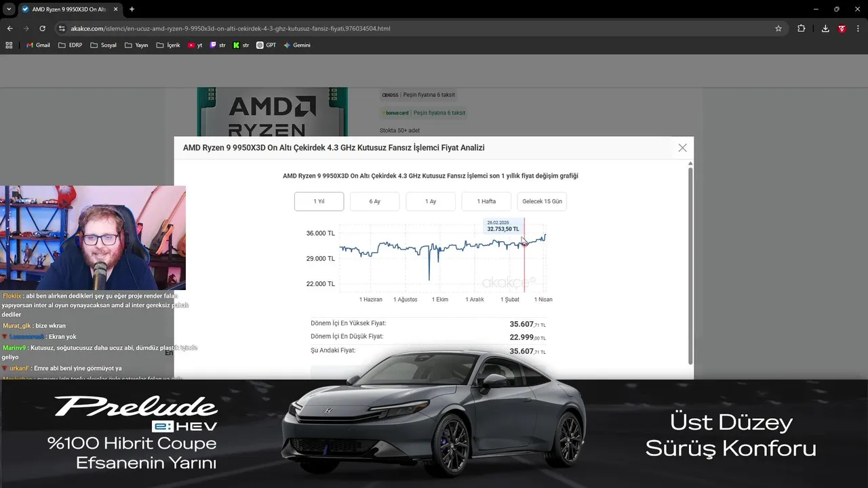Screen dimensions: 868x488
Task: Open the browser extensions puzzle icon
Action: pos(802,28)
